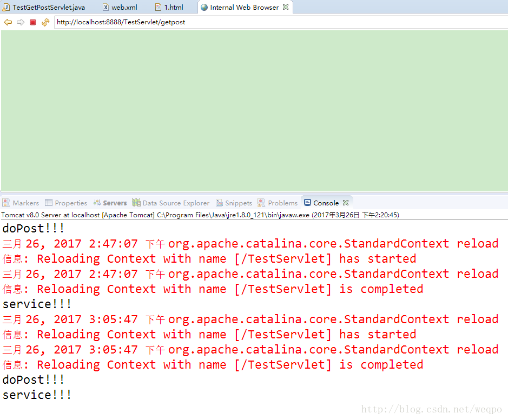
Task: Go forward in internal web browser
Action: point(21,22)
